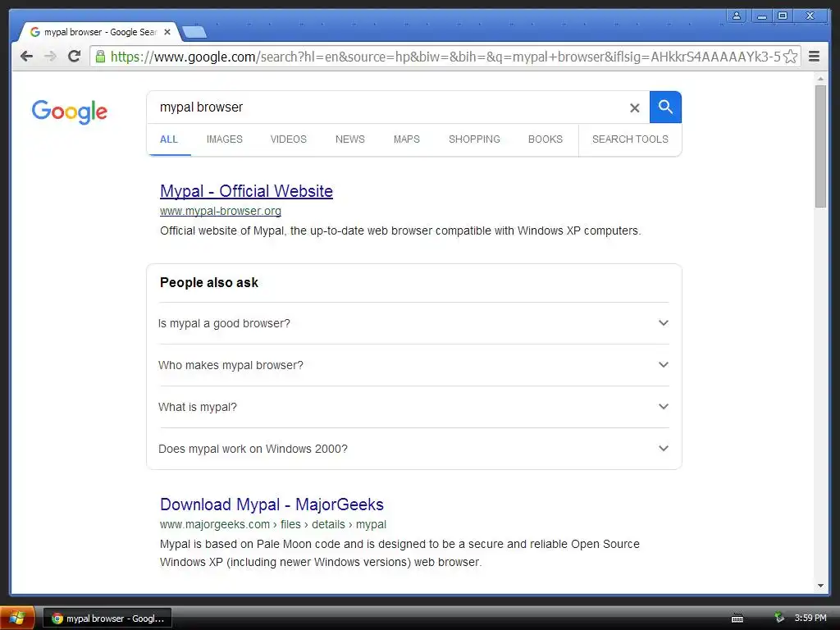Click the majorgeeks.com breadcrumb URL

click(x=272, y=524)
